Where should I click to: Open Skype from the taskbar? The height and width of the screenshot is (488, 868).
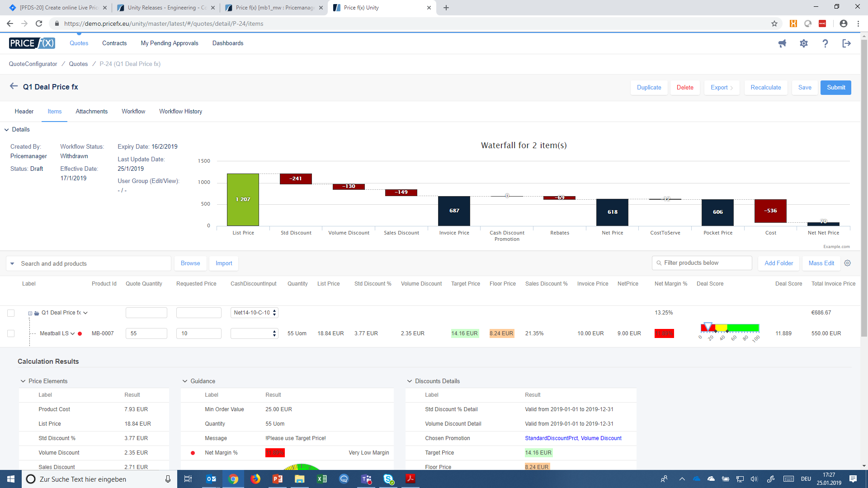(x=388, y=479)
